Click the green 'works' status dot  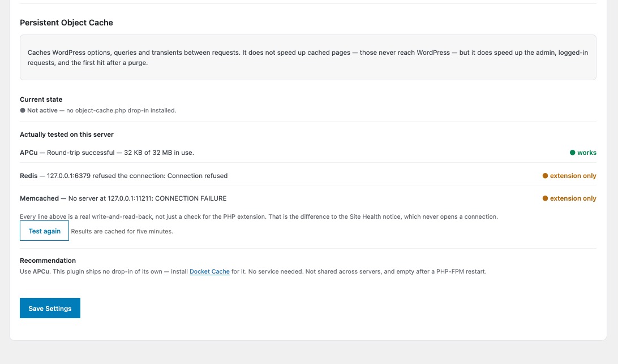click(x=572, y=153)
